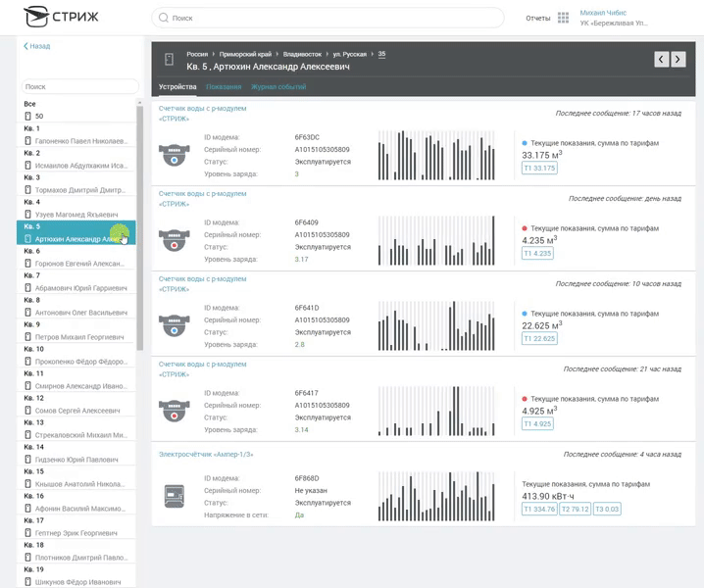Viewport: 704px width, 588px height.
Task: Select tariff T1 33.175 badge
Action: [539, 168]
